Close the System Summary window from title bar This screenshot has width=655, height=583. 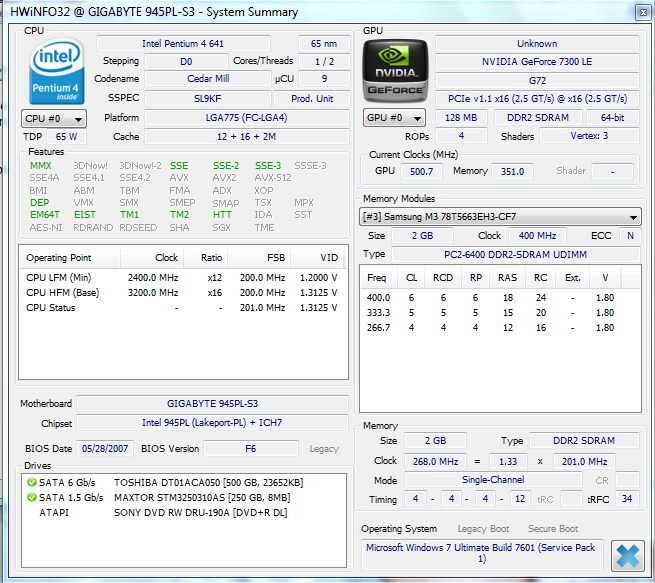[643, 13]
